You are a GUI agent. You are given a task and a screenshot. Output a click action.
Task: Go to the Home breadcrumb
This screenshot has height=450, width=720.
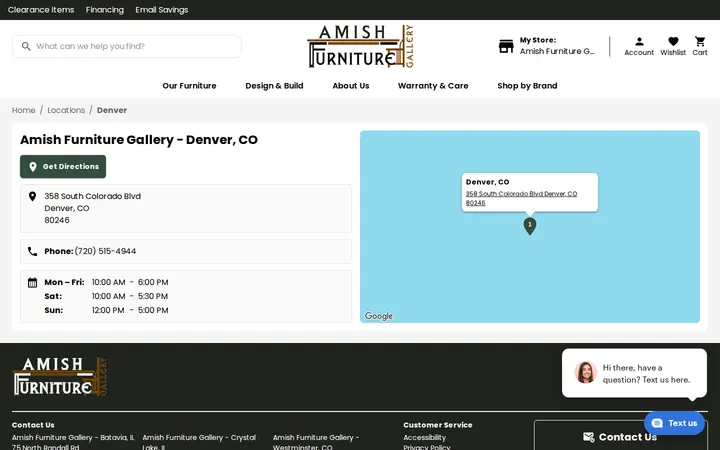23,110
